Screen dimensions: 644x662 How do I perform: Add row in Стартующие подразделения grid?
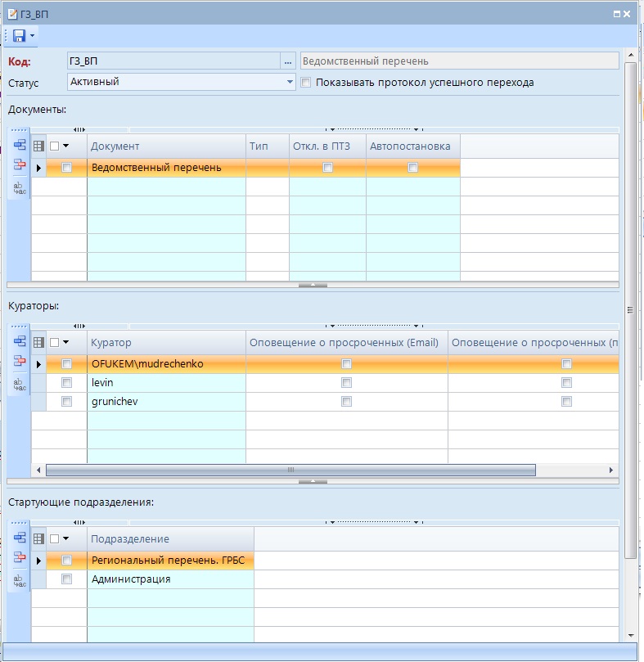[x=20, y=538]
